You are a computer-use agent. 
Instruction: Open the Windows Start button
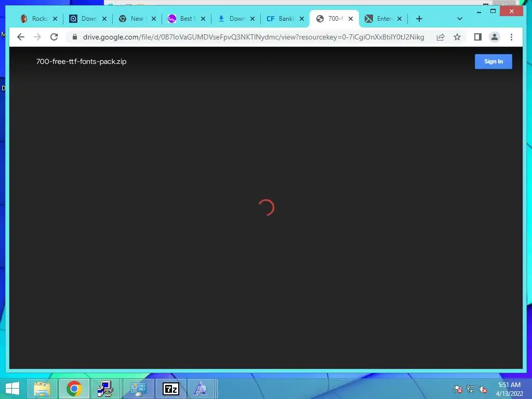12,389
